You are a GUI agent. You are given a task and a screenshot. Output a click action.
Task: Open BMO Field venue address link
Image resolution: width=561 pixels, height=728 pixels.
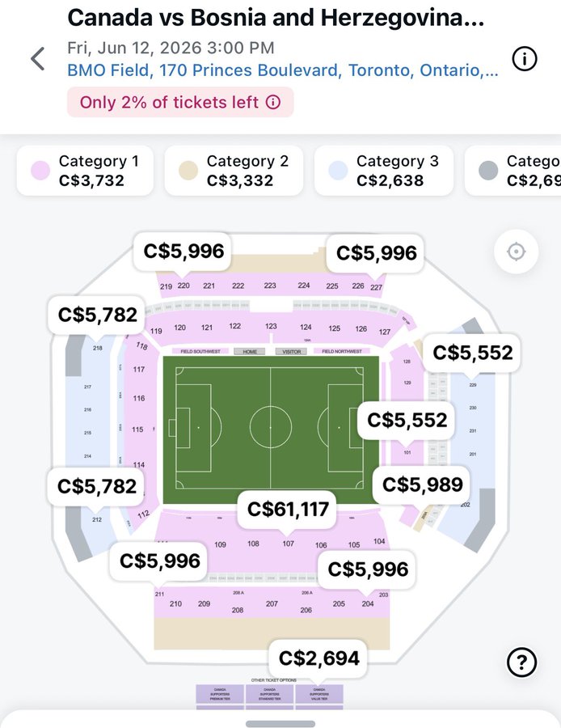283,70
